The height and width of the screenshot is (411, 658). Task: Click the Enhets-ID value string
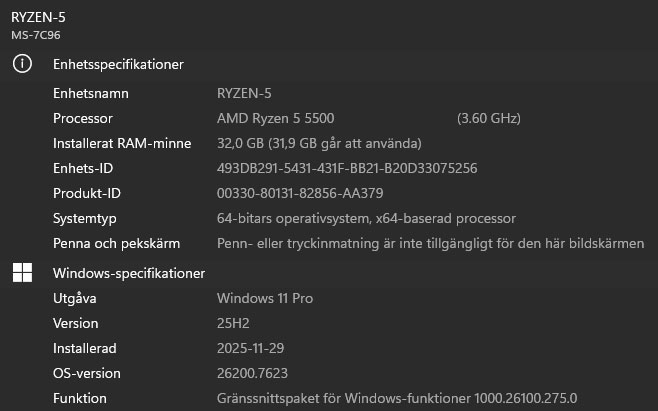tap(346, 168)
